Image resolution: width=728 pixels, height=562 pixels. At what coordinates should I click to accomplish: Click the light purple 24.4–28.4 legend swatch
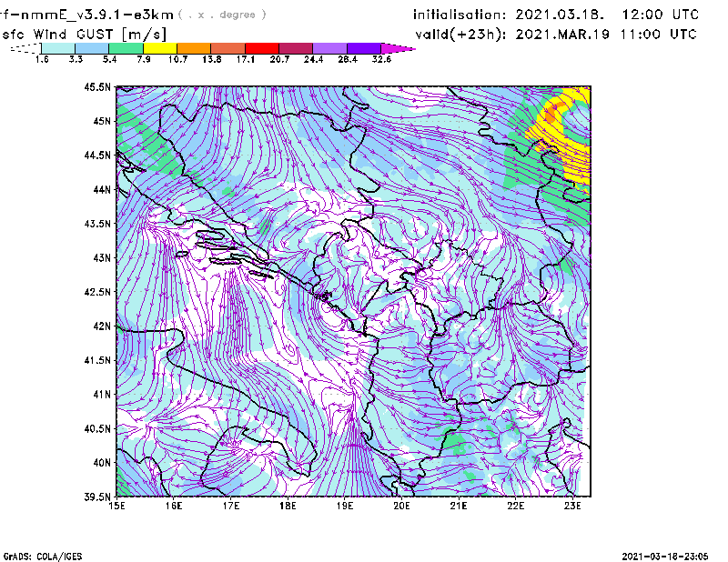[329, 48]
